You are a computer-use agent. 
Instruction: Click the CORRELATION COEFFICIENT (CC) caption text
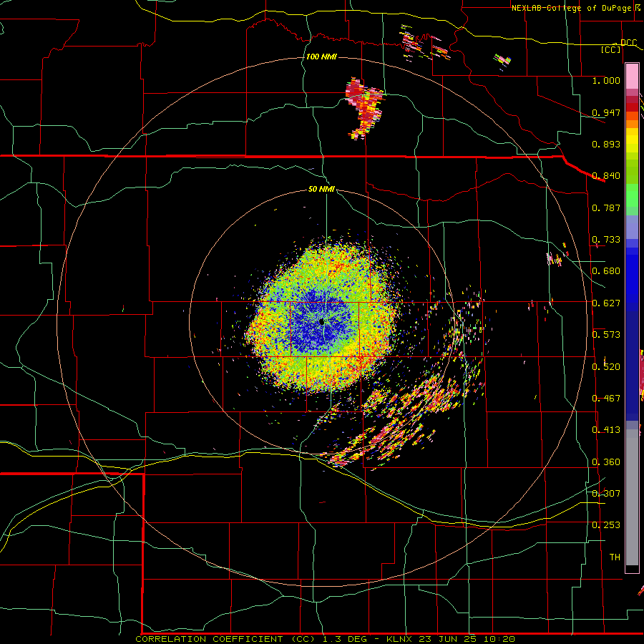pyautogui.click(x=225, y=639)
